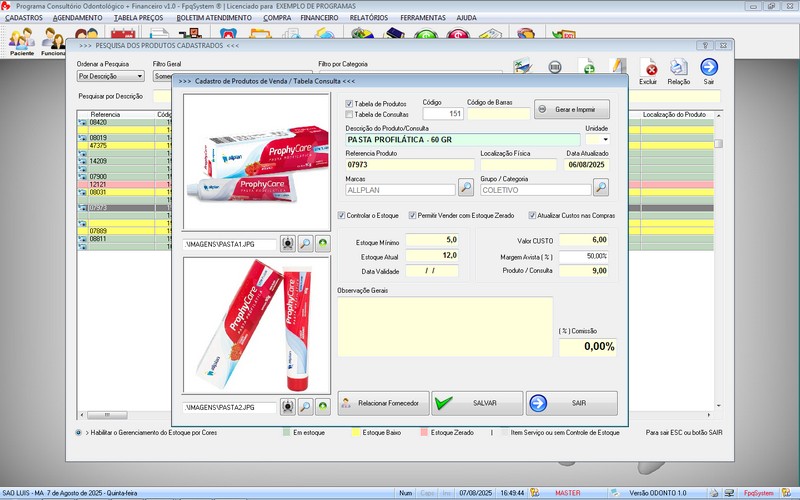Click the Gerar e Imprimir button
Viewport: 800px width, 500px height.
(571, 109)
